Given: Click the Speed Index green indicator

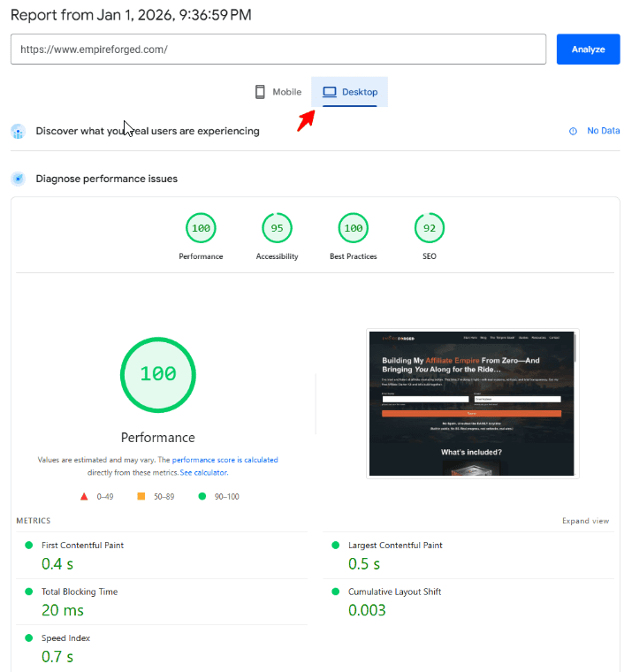Looking at the screenshot, I should click(x=29, y=638).
